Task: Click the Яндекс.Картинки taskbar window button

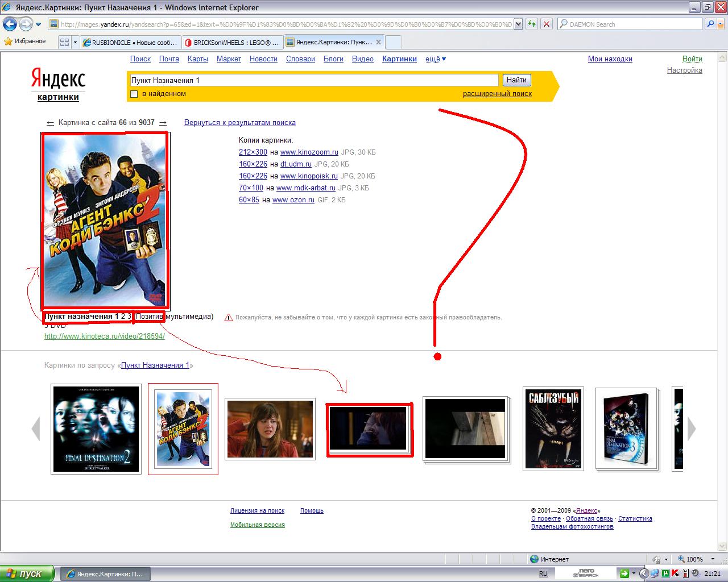Action: [105, 574]
